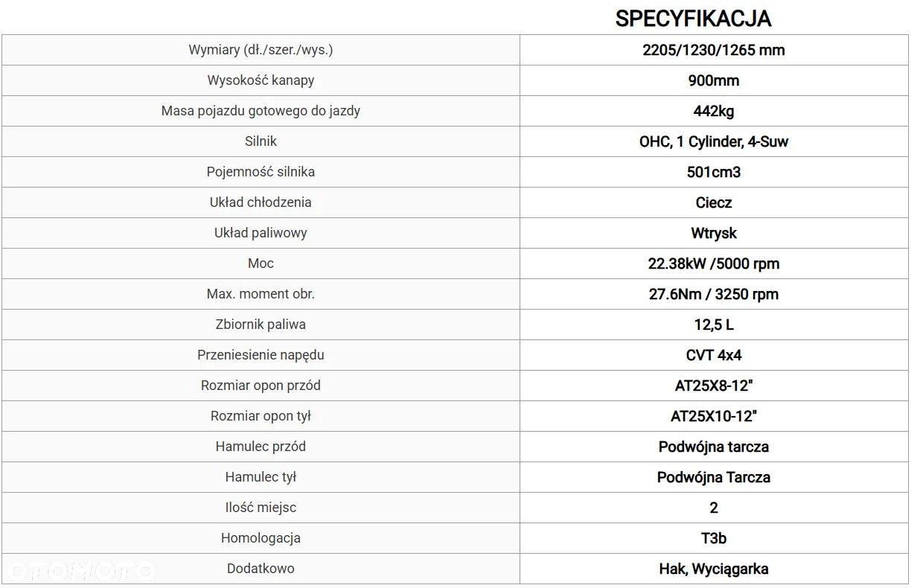The image size is (923, 588).
Task: Click the CVT 4x4 transmission value
Action: pyautogui.click(x=714, y=355)
